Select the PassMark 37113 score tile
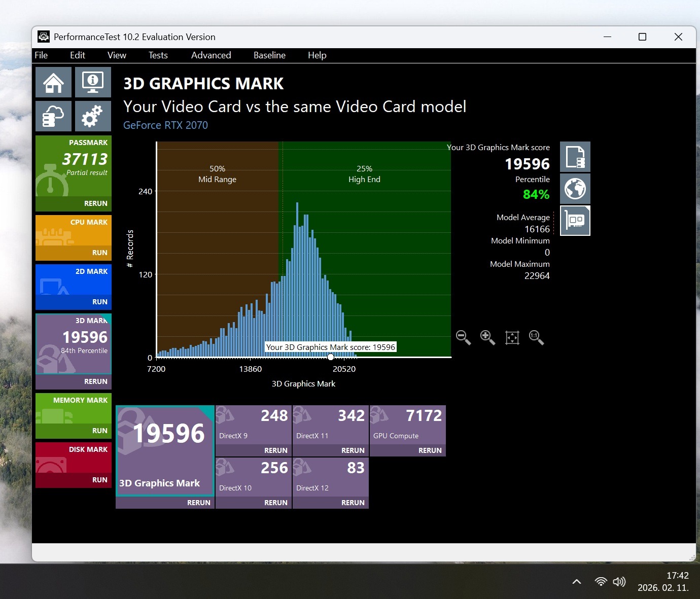 pos(74,166)
